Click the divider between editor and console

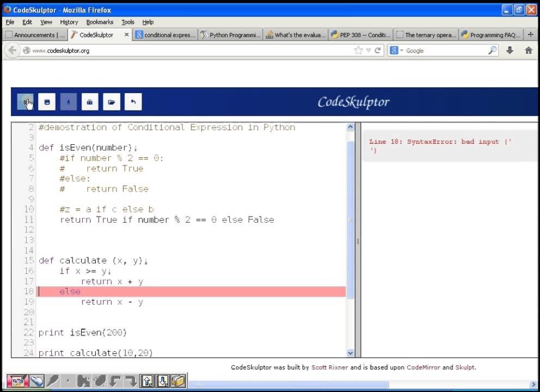click(x=358, y=240)
